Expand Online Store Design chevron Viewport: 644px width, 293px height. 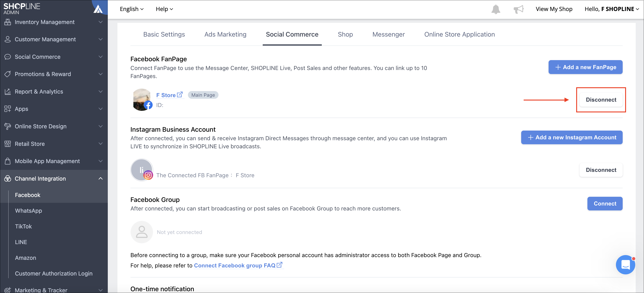[101, 126]
